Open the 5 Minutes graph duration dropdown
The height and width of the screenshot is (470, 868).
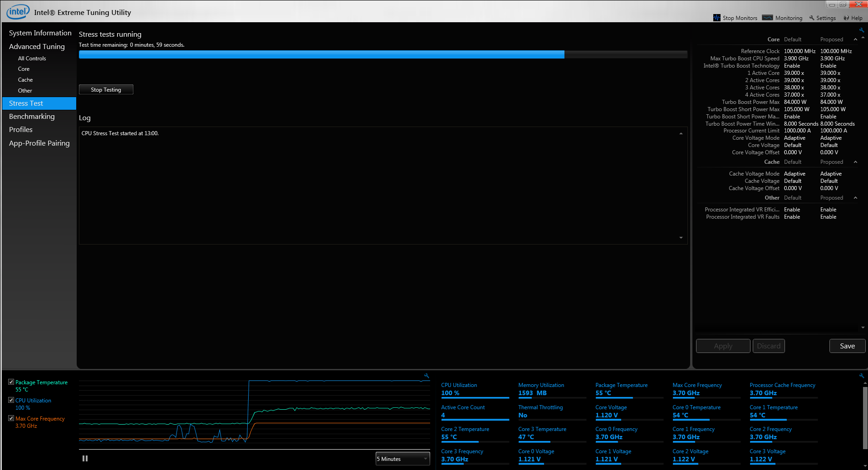(402, 459)
